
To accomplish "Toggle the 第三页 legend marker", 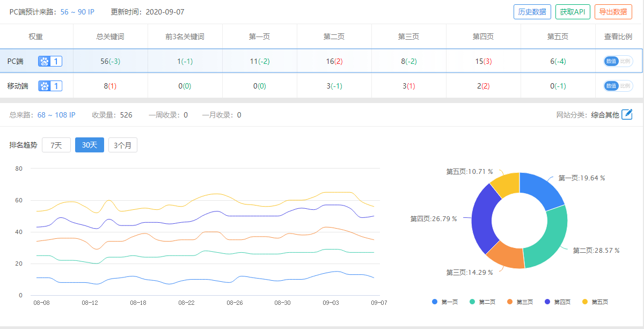I will pos(510,302).
